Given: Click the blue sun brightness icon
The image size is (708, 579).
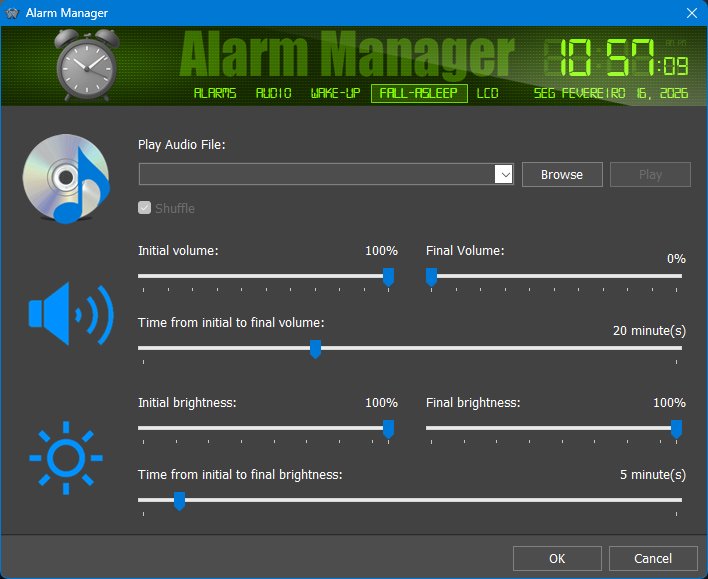Looking at the screenshot, I should pyautogui.click(x=66, y=458).
